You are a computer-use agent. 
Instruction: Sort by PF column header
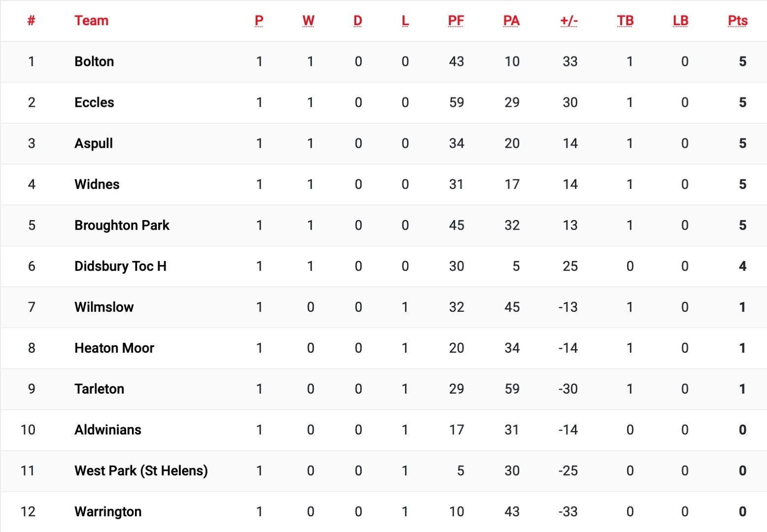coord(456,21)
